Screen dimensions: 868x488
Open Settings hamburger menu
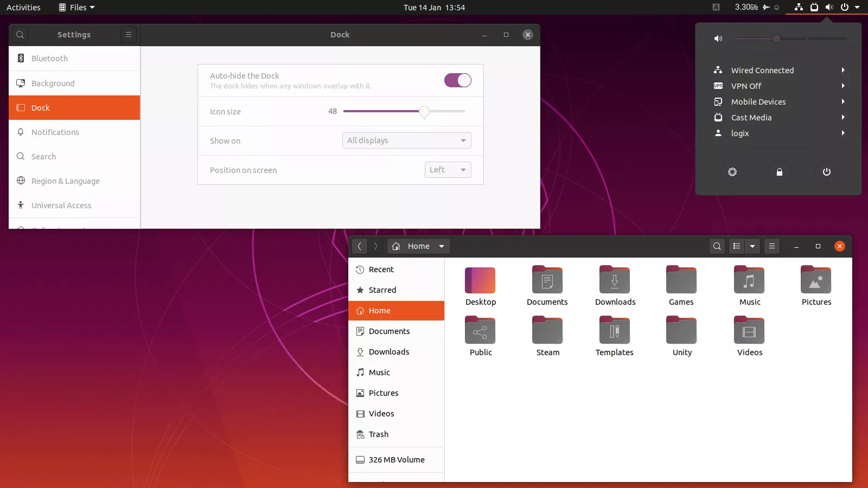click(x=129, y=35)
